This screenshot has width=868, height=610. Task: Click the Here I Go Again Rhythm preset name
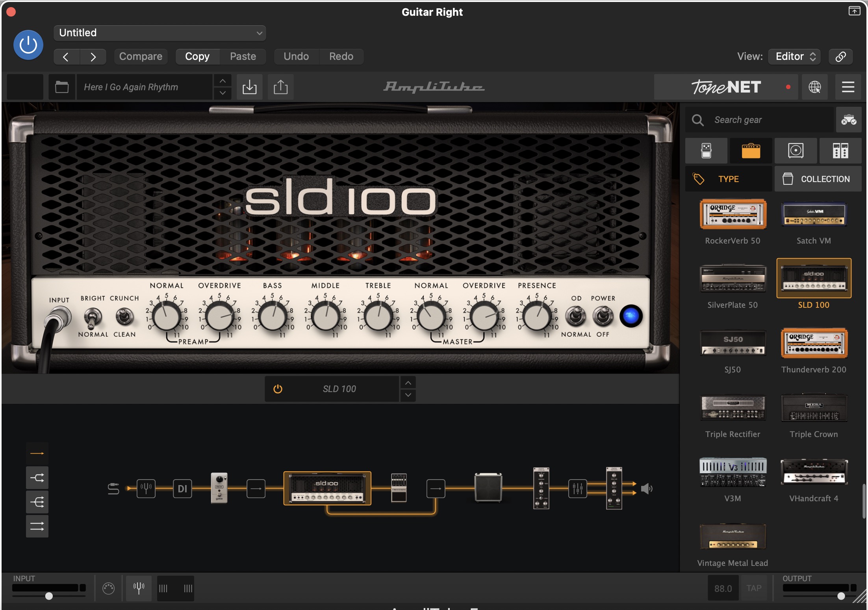click(145, 87)
